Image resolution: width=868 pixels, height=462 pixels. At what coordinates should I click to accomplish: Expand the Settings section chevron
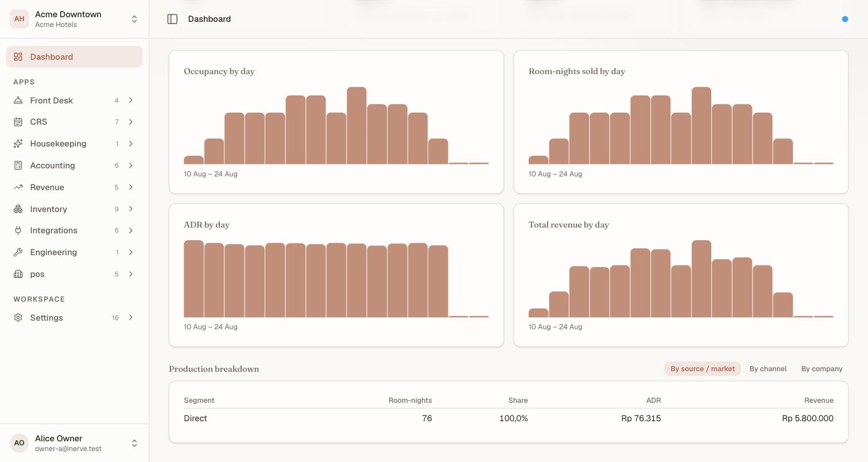pyautogui.click(x=131, y=318)
